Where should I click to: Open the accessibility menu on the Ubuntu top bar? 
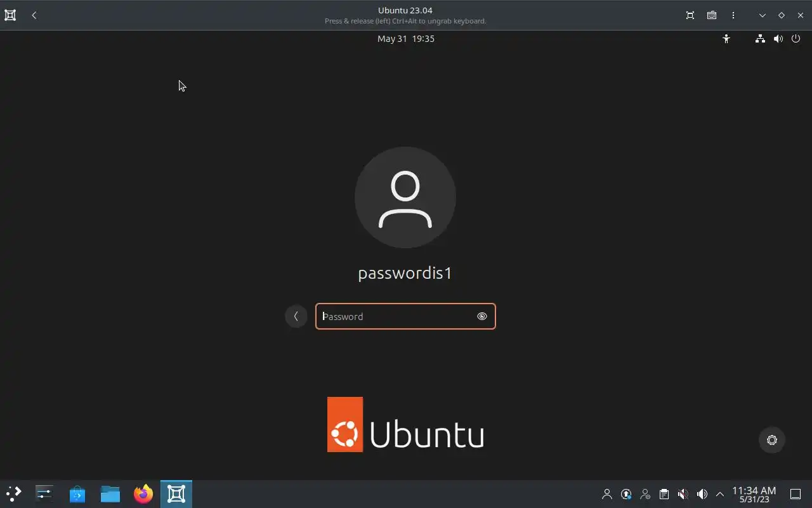pyautogui.click(x=726, y=39)
